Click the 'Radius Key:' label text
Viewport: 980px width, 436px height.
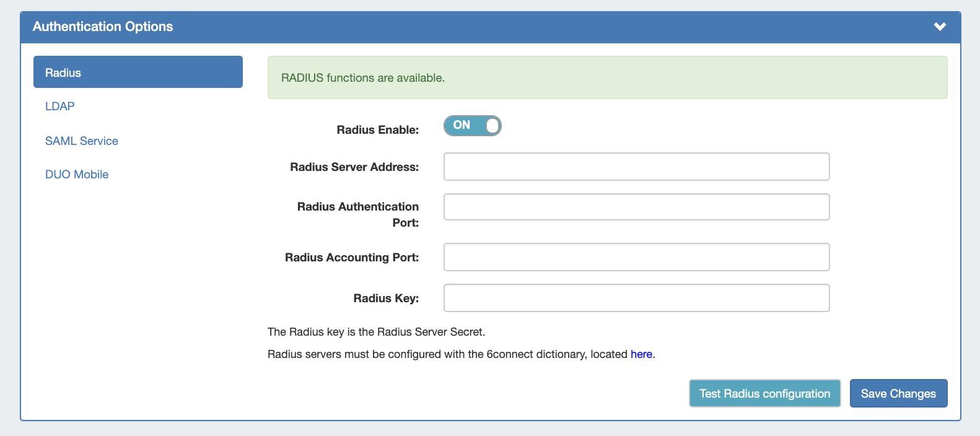386,299
